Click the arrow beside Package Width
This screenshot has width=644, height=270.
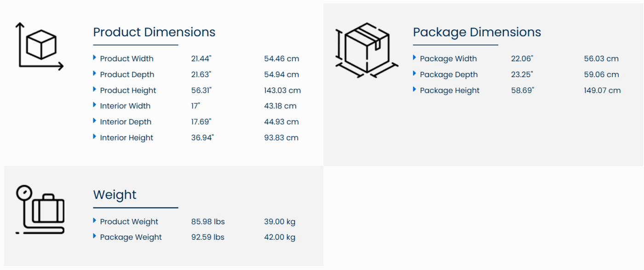pyautogui.click(x=414, y=58)
